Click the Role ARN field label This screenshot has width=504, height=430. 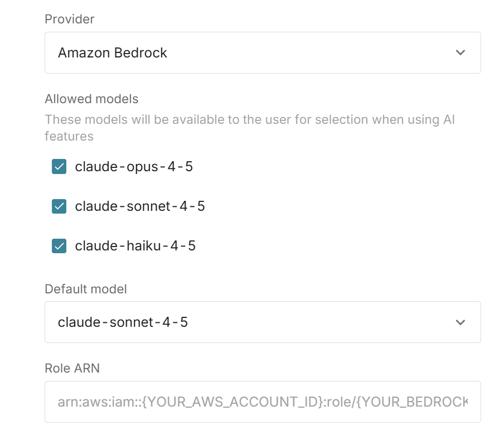click(72, 368)
